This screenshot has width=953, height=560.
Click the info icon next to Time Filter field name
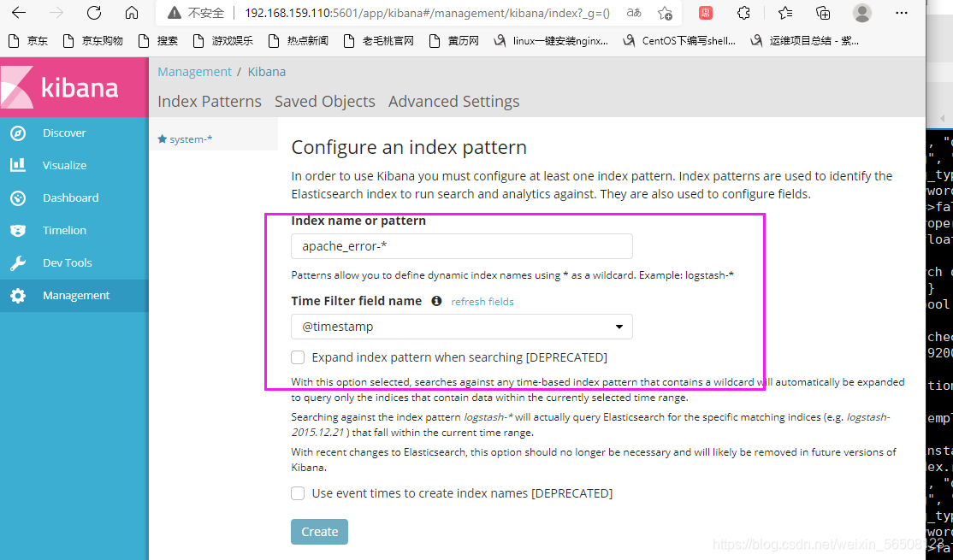pyautogui.click(x=436, y=301)
